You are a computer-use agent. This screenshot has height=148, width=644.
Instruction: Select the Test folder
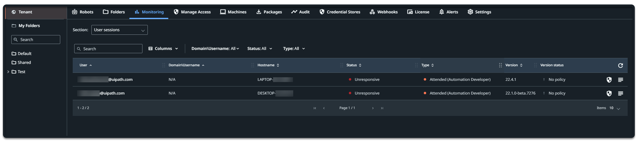click(x=18, y=72)
